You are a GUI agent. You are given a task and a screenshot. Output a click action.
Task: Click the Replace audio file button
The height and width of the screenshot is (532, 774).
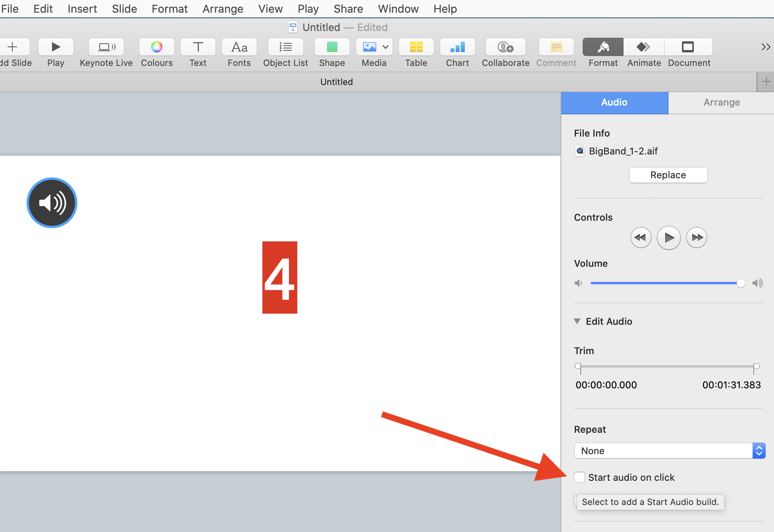click(x=668, y=175)
